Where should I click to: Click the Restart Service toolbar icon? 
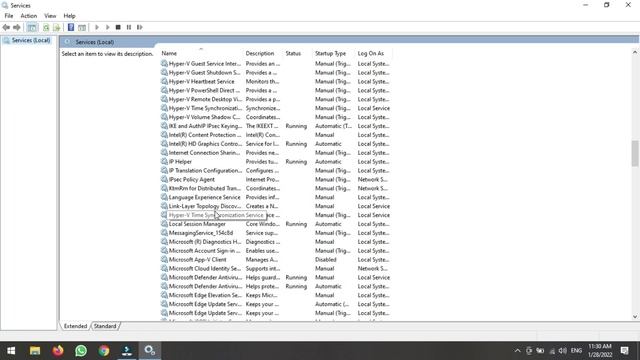[x=140, y=27]
